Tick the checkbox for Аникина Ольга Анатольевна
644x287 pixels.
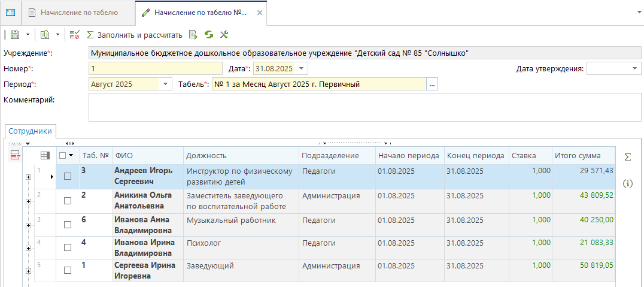(x=68, y=201)
